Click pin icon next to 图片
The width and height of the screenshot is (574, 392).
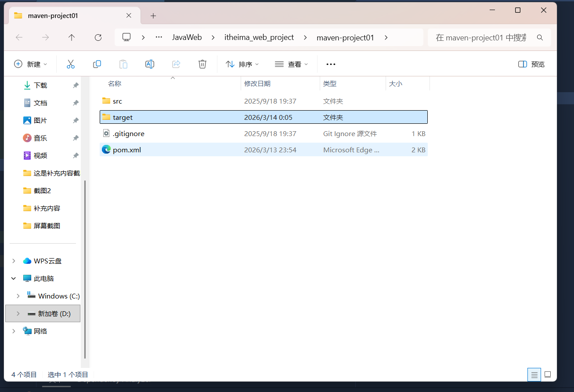pyautogui.click(x=76, y=120)
